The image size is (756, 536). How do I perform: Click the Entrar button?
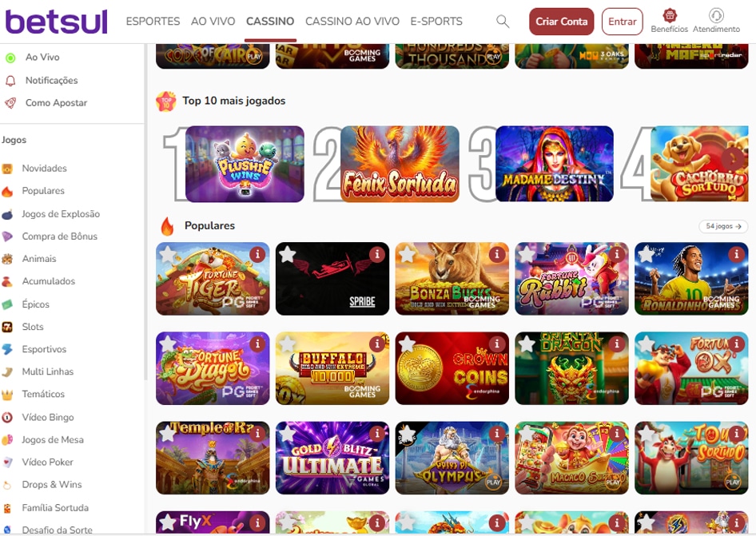[622, 22]
